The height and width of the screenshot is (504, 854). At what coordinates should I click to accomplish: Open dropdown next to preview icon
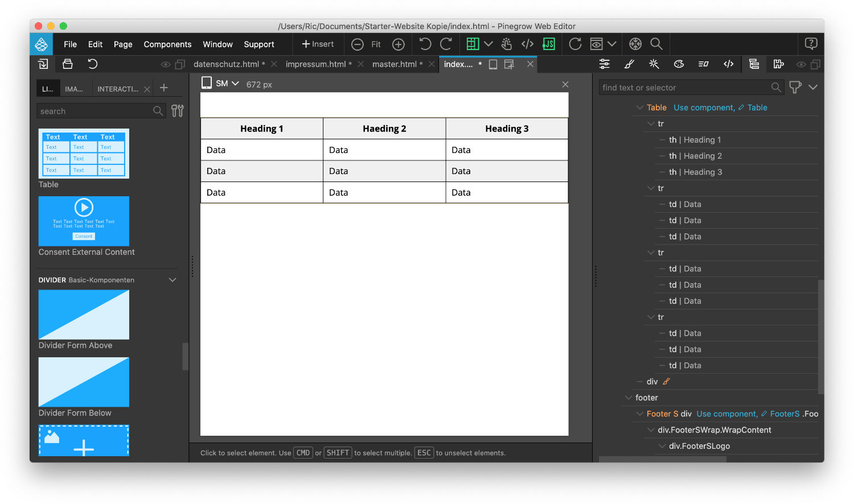point(612,44)
